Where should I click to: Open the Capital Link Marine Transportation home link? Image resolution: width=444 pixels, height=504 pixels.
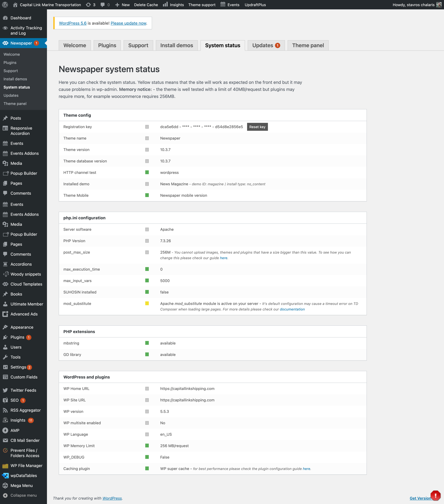tap(47, 5)
